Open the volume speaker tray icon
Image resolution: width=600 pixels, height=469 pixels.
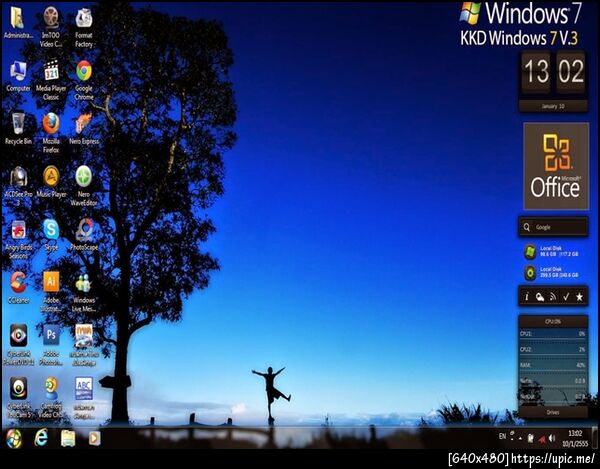pos(552,438)
